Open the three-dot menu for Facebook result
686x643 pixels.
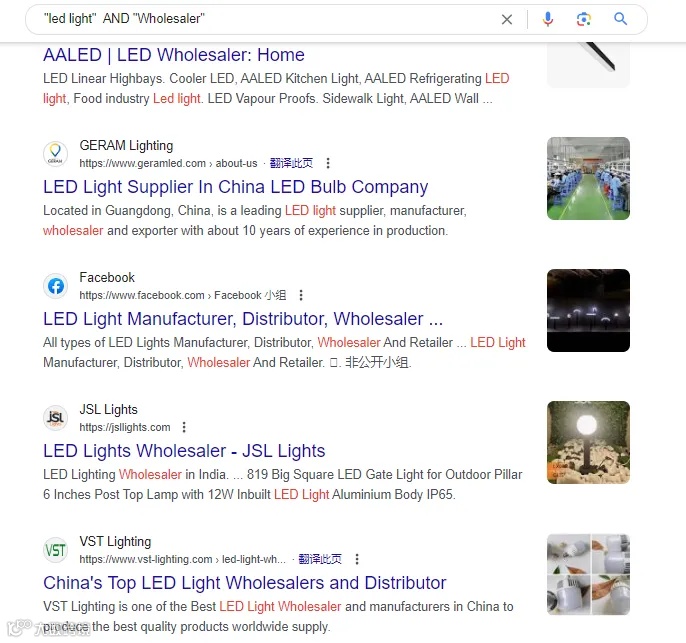[301, 295]
